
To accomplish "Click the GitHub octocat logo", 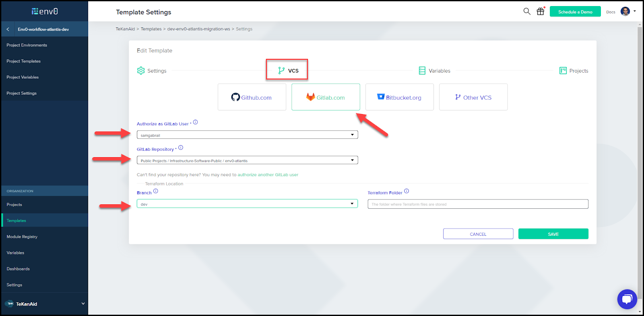I will pyautogui.click(x=235, y=97).
